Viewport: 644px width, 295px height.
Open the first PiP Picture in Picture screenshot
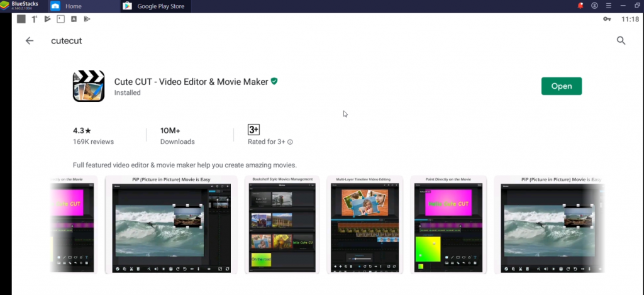[171, 225]
